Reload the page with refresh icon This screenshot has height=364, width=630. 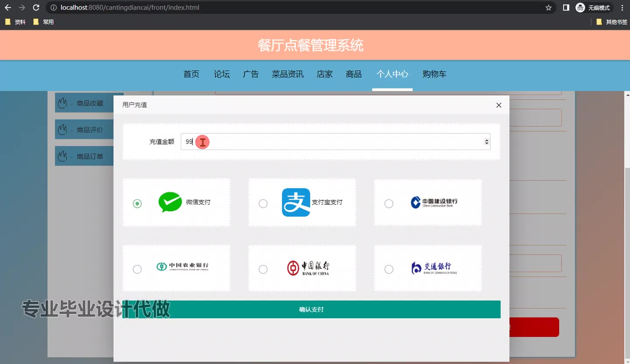36,7
